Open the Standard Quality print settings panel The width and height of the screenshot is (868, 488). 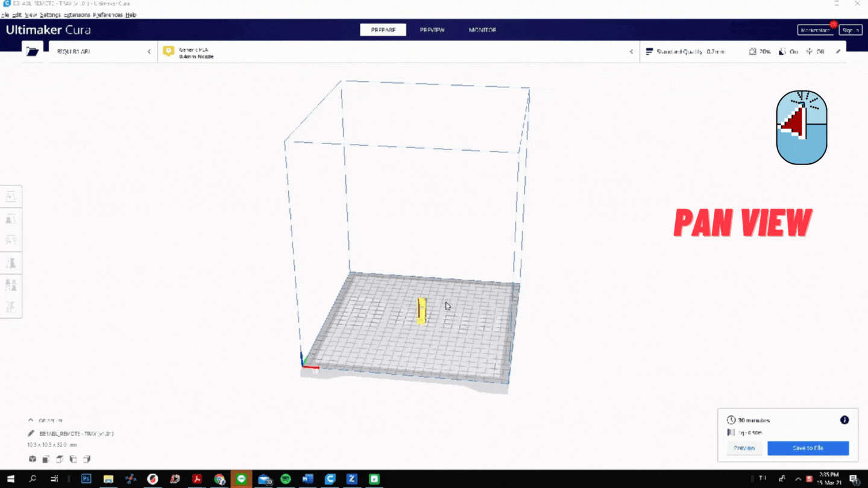click(x=691, y=52)
